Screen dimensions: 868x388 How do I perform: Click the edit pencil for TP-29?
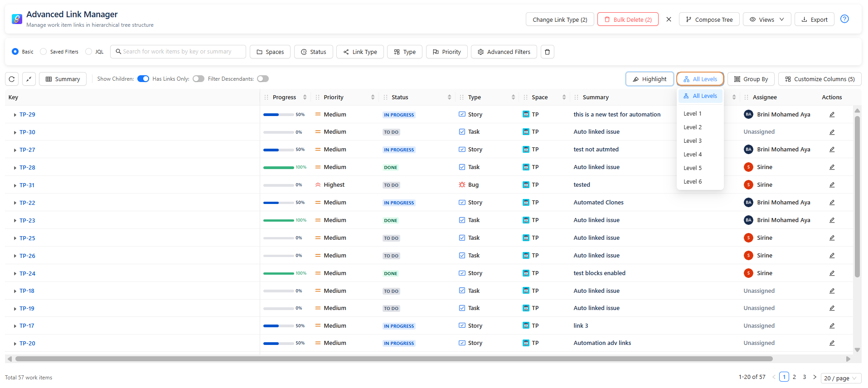point(832,115)
